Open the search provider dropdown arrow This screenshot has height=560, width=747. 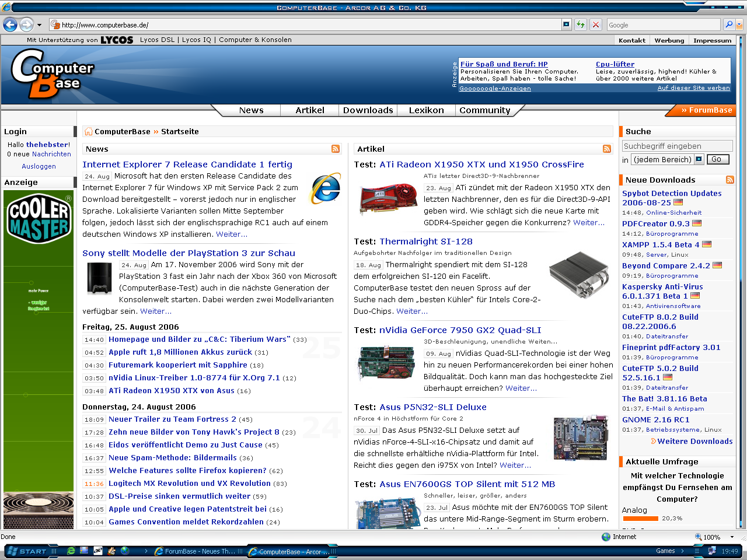pyautogui.click(x=739, y=24)
